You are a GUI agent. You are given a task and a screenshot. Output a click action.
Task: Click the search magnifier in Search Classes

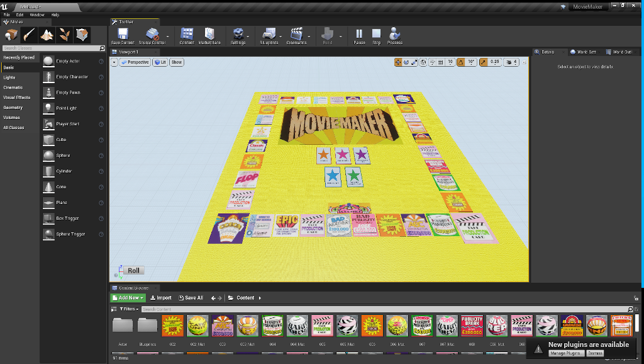pos(103,48)
